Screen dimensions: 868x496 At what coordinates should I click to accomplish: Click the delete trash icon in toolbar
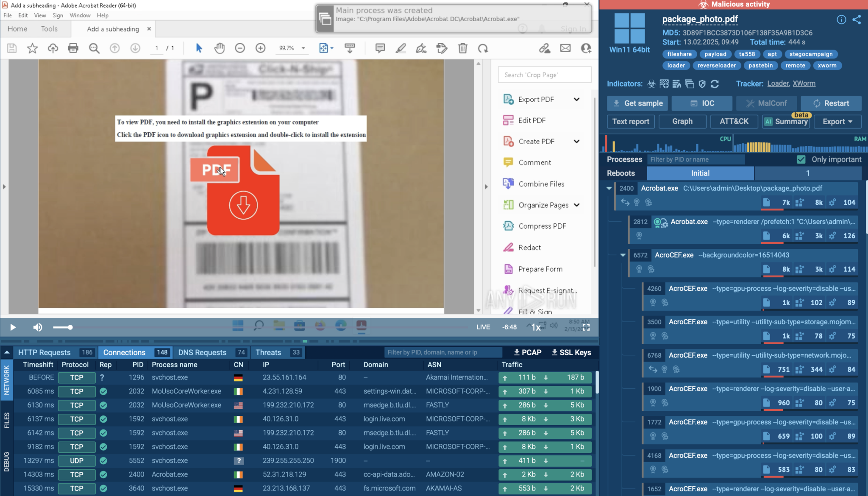(462, 48)
